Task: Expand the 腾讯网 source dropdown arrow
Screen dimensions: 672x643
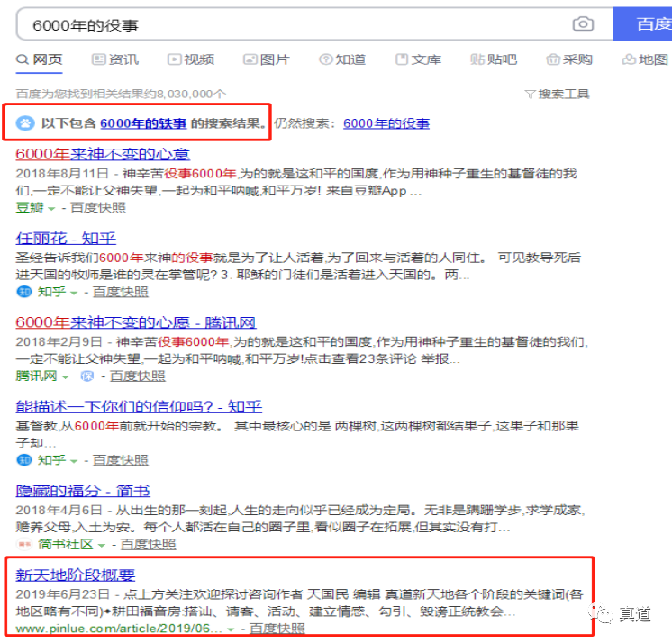Action: pyautogui.click(x=65, y=377)
